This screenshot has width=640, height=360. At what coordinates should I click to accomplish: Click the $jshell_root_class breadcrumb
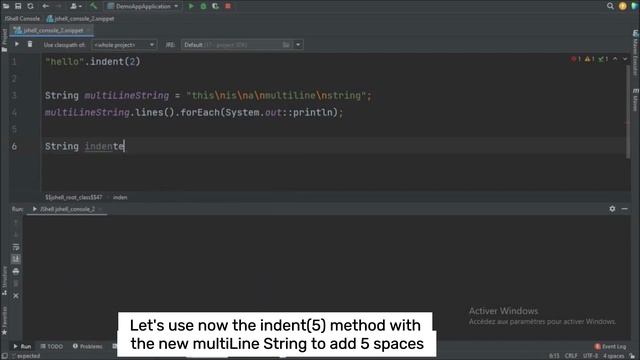[x=74, y=197]
